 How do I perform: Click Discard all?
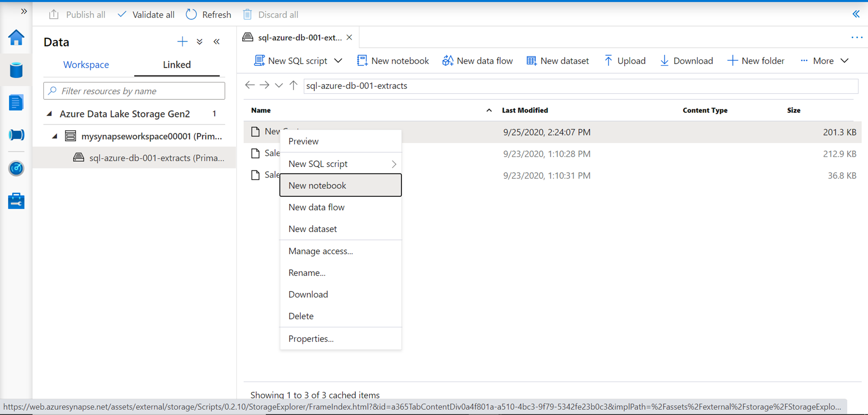click(270, 15)
